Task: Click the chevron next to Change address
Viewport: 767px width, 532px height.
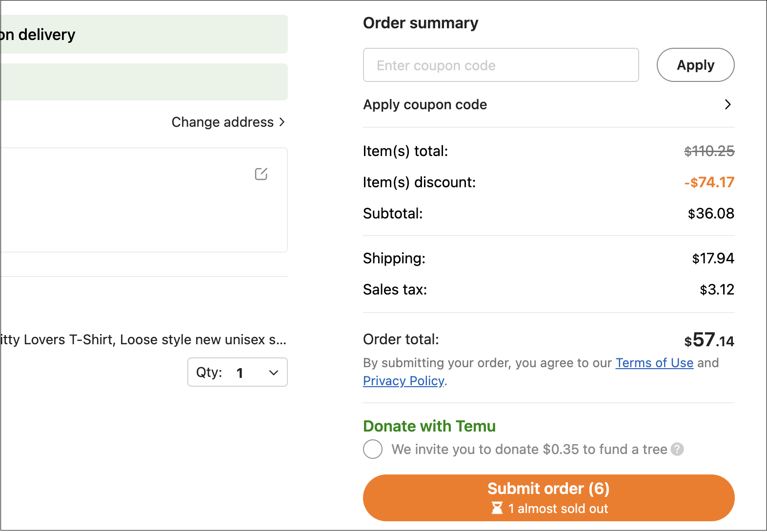Action: tap(282, 122)
